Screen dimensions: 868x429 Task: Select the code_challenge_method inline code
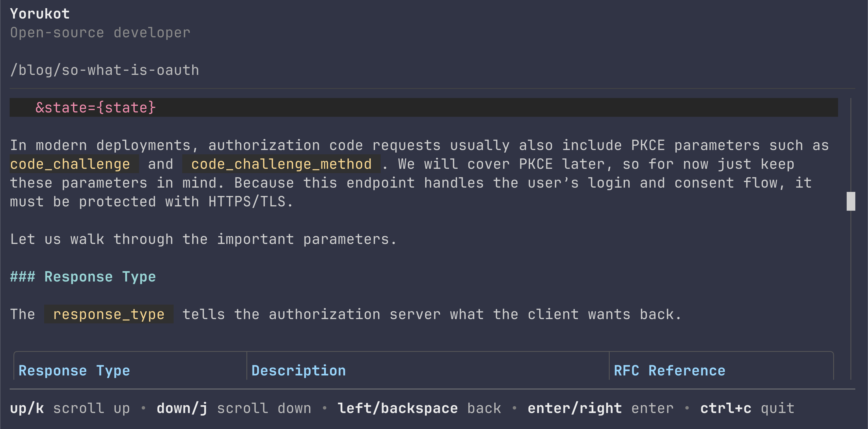(x=281, y=164)
